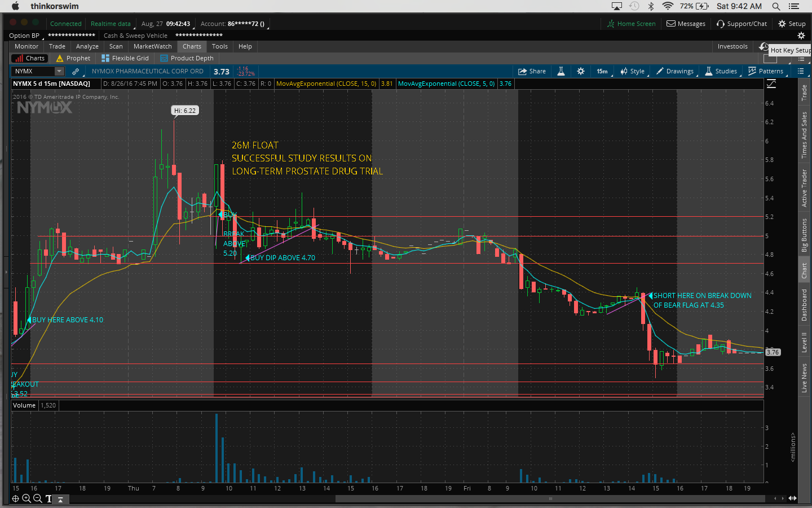Open the Drawings tools menu
This screenshot has width=812, height=508.
[675, 71]
